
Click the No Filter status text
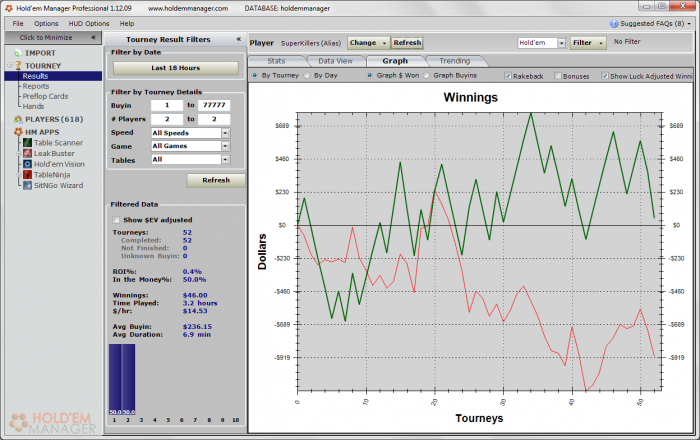tap(627, 42)
